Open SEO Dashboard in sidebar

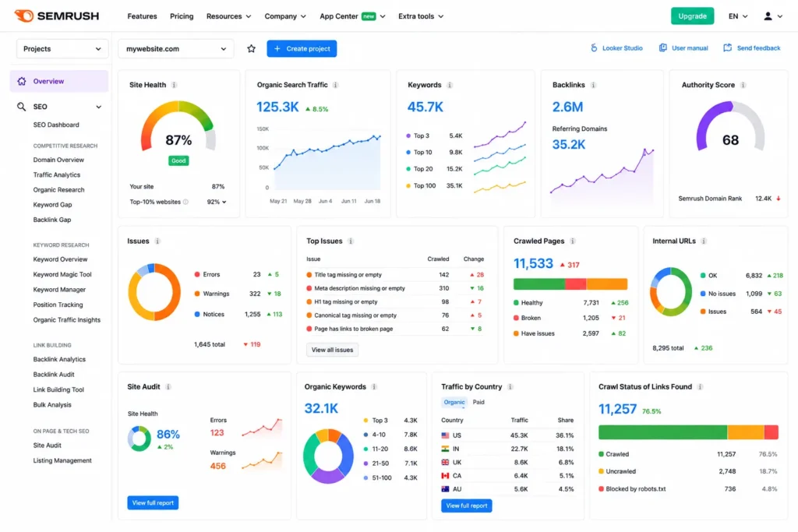click(56, 125)
